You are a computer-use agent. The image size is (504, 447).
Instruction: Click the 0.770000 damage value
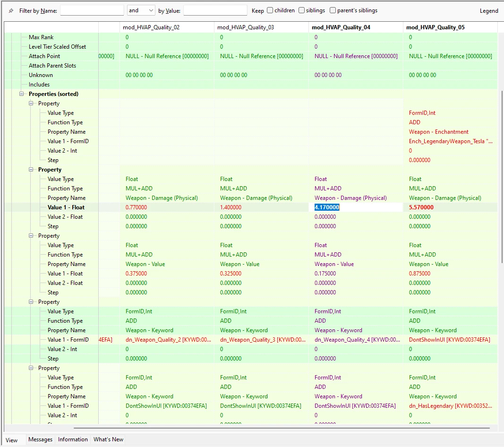coord(137,207)
